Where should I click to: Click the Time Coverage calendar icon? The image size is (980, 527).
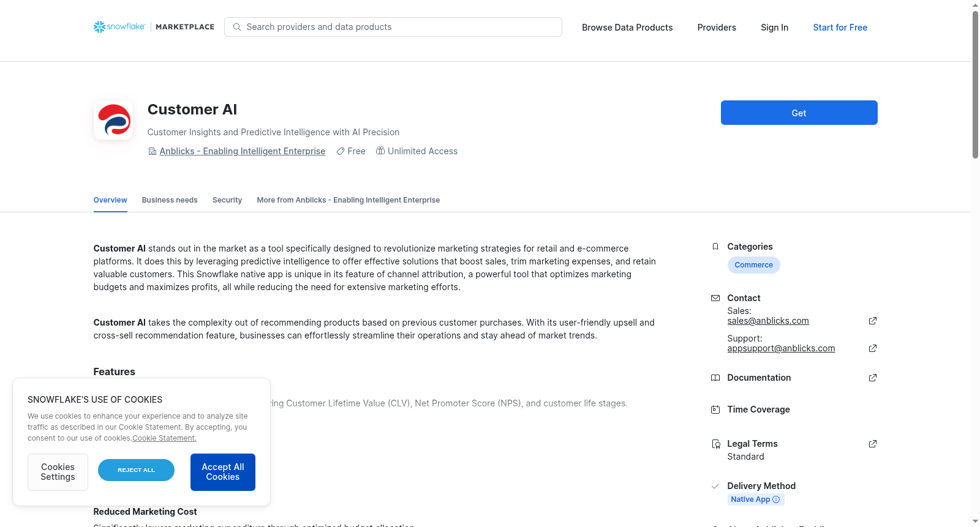tap(715, 409)
